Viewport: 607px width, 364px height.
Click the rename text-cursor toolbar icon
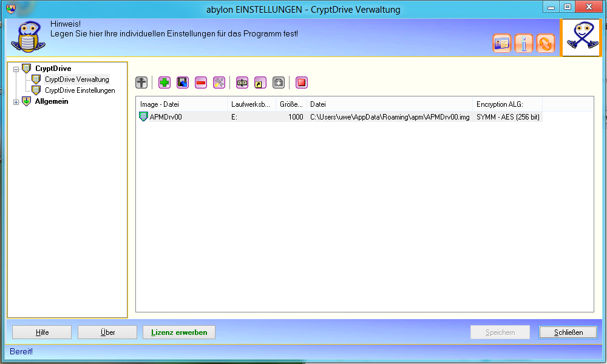(x=242, y=83)
